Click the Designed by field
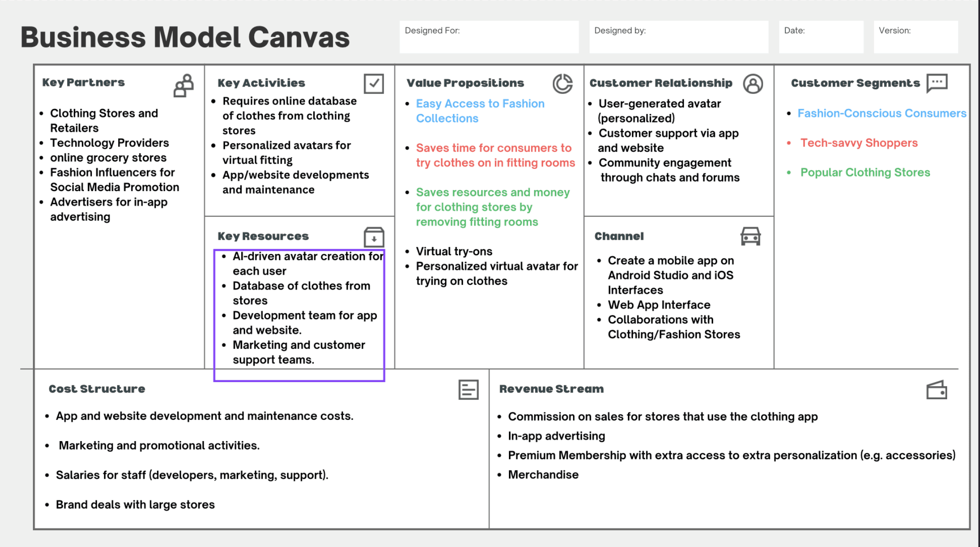This screenshot has height=547, width=980. [x=678, y=37]
